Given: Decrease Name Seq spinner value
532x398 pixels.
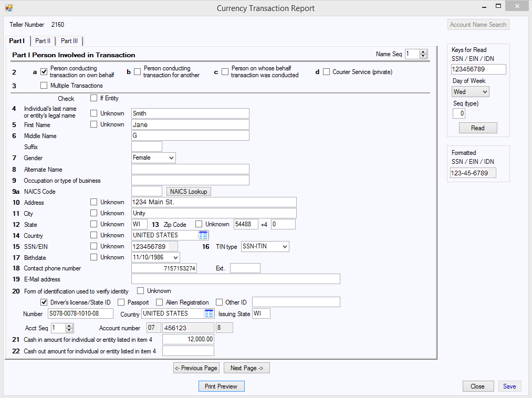Looking at the screenshot, I should (423, 56).
